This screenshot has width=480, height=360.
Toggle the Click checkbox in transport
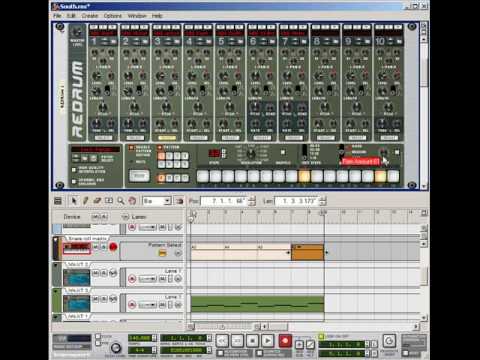coord(98,337)
